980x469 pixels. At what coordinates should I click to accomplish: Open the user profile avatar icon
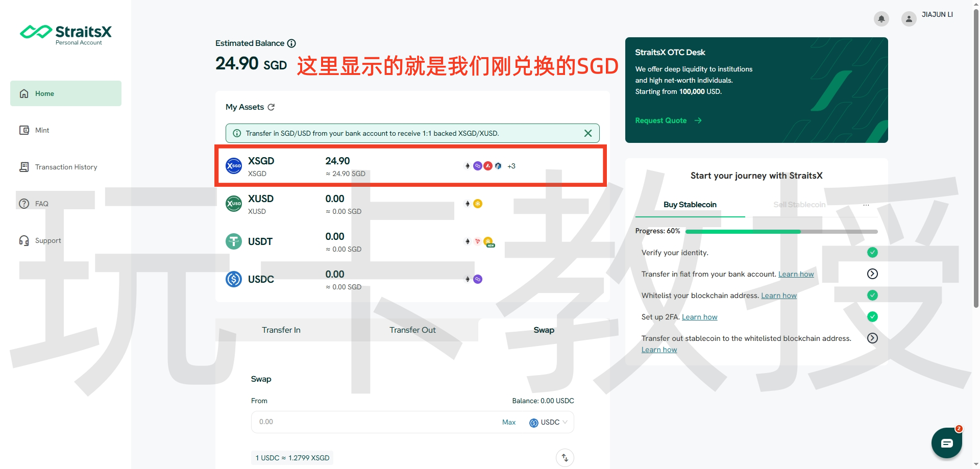pos(909,19)
